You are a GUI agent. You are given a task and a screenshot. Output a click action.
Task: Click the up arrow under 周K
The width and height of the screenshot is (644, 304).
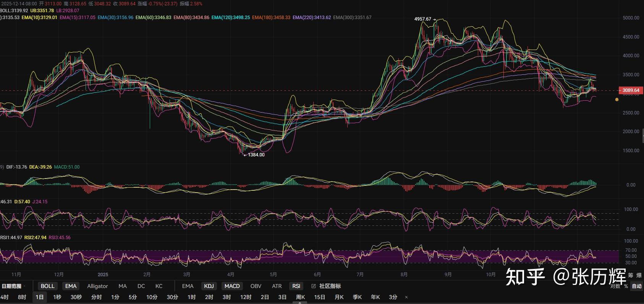(300, 302)
